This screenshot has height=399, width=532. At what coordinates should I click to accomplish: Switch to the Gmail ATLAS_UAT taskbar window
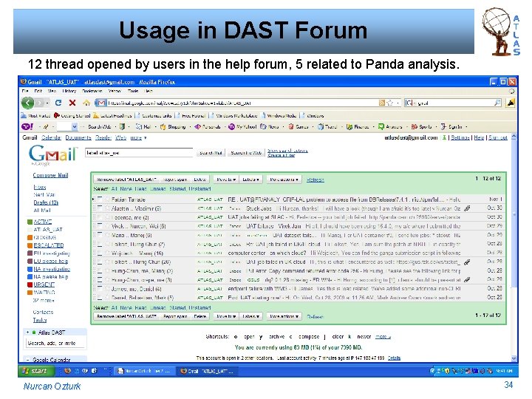(207, 371)
